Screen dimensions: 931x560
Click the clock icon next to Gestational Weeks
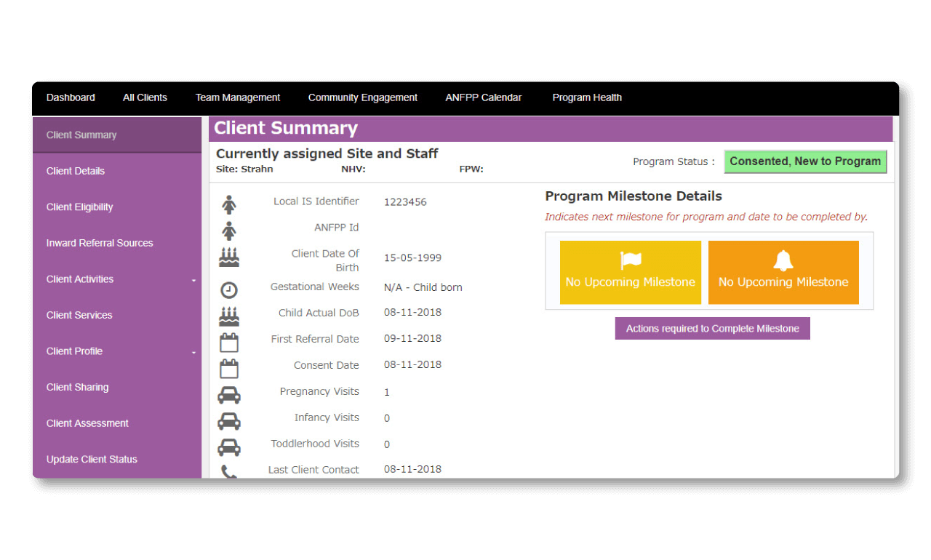coord(229,289)
